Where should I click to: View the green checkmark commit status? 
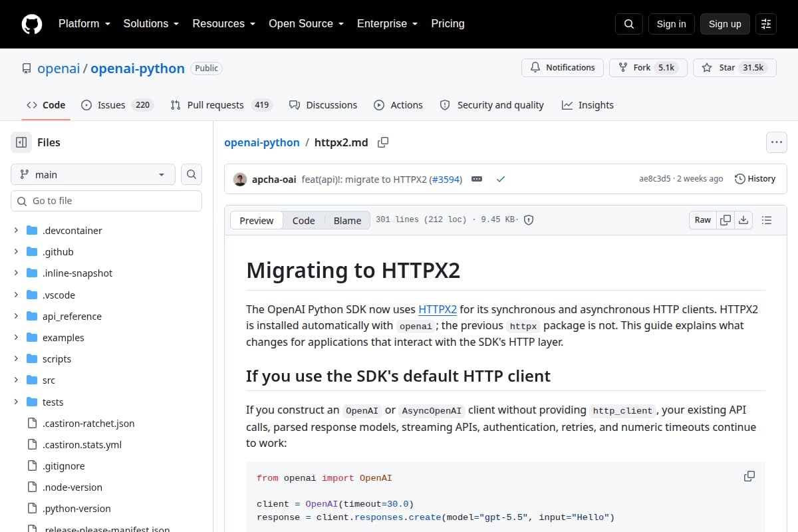(x=501, y=179)
